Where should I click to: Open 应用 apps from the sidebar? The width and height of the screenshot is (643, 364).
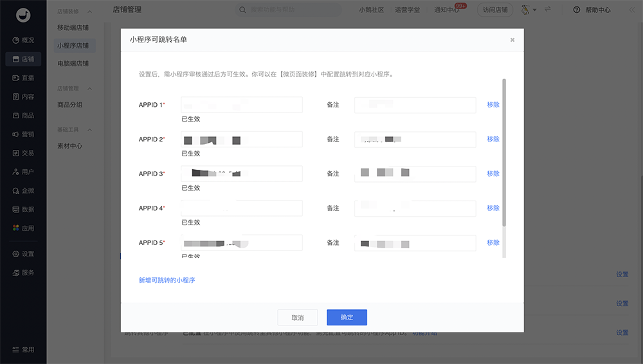(x=16, y=228)
